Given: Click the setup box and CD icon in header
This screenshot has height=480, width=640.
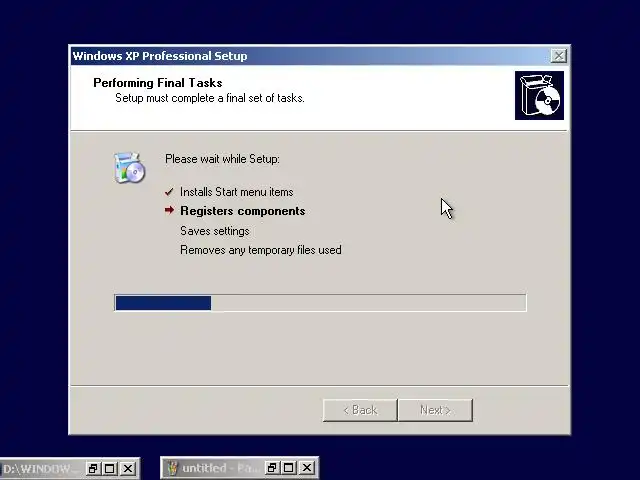Looking at the screenshot, I should (539, 96).
